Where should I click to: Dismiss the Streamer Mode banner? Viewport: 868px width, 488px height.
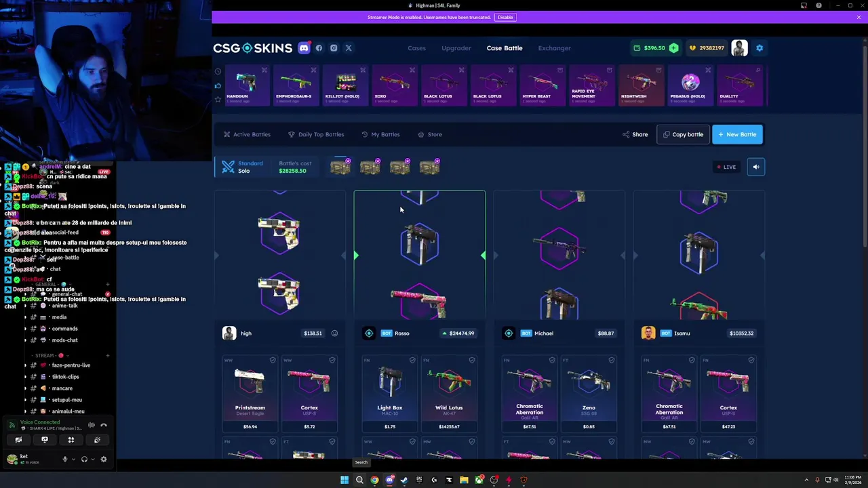[859, 17]
